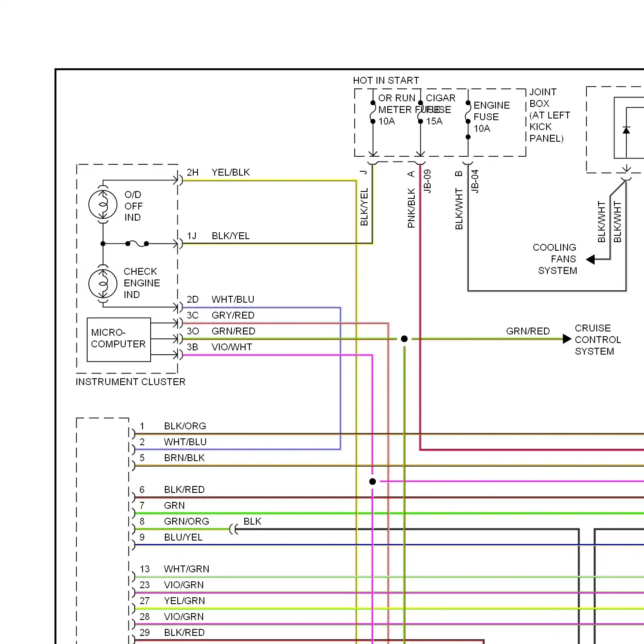Click the JB-09 connector label
The image size is (644, 644).
427,181
